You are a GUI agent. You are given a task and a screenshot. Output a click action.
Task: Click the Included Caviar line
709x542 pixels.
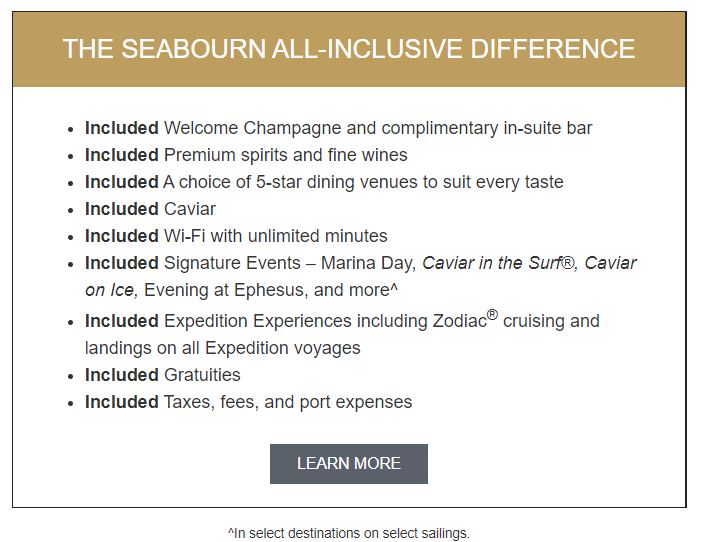pyautogui.click(x=150, y=209)
